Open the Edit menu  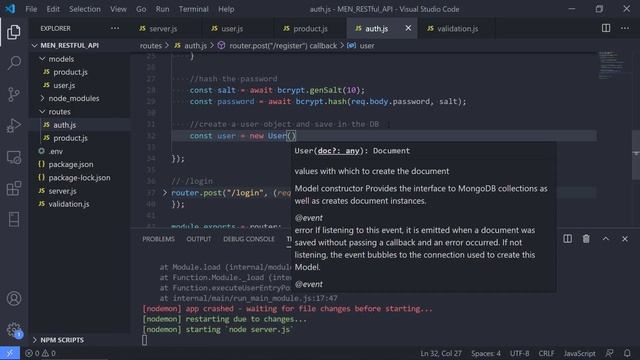[x=53, y=9]
